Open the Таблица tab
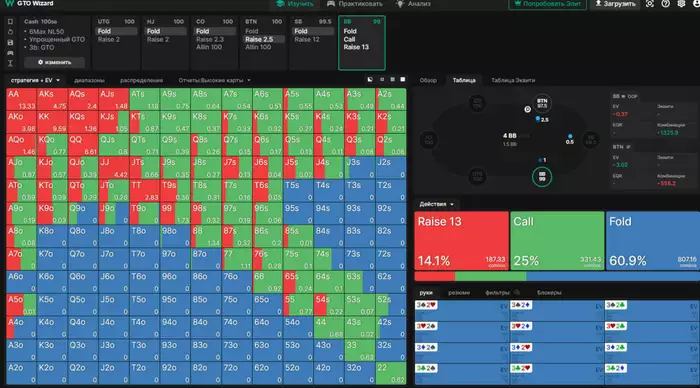This screenshot has width=700, height=388. [x=464, y=80]
